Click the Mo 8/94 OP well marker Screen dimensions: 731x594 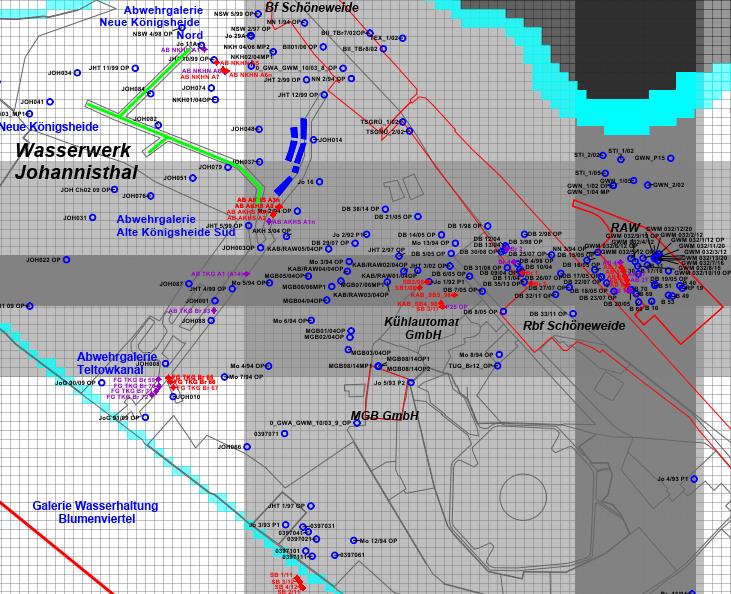[499, 355]
